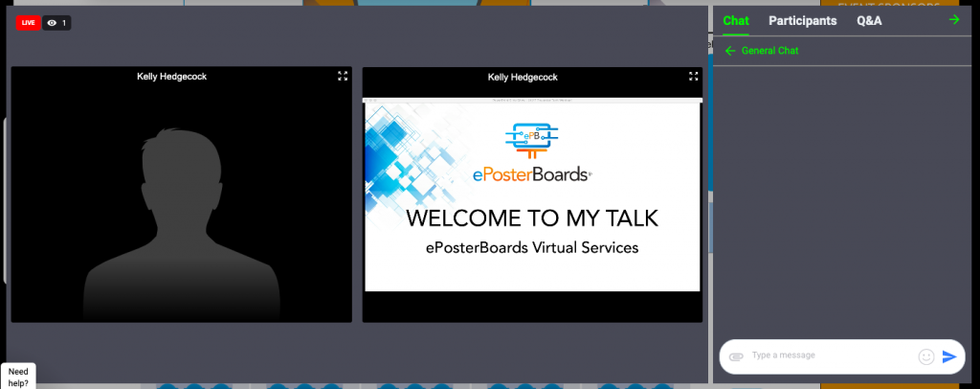Switch to the Chat tab
Screen dimensions: 980x389
[736, 21]
